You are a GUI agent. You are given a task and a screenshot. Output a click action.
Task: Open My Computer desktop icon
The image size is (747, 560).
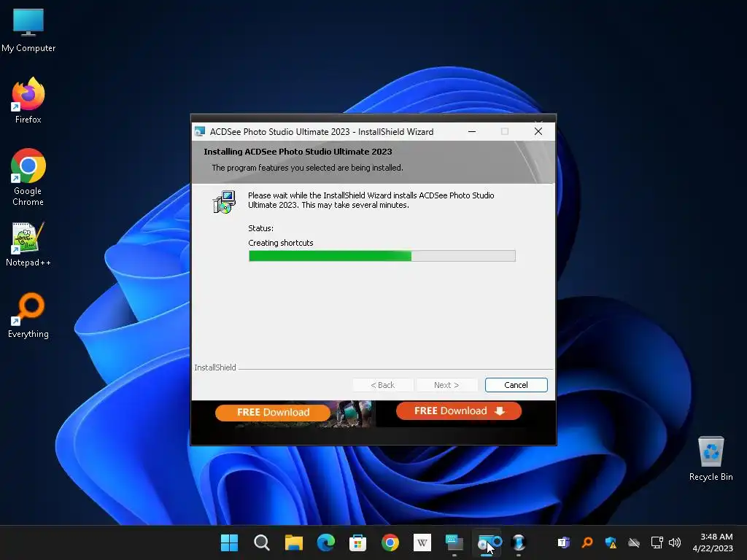[x=28, y=31]
